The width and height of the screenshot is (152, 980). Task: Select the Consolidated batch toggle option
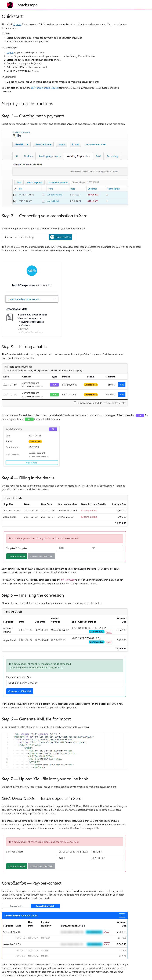[45, 906]
